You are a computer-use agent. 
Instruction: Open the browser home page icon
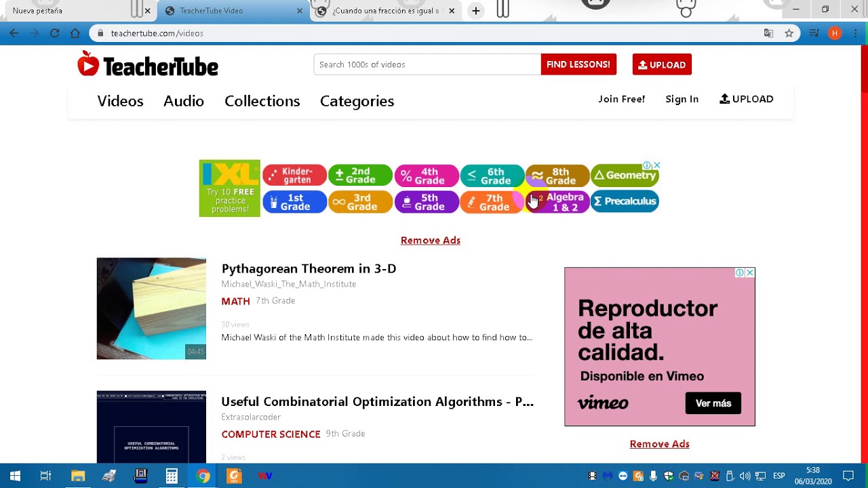click(x=75, y=33)
